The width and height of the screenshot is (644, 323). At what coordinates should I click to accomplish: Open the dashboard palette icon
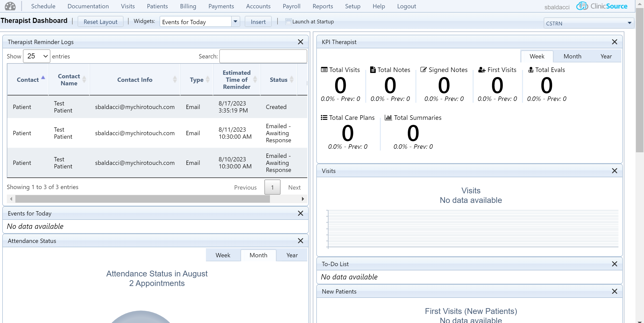10,6
